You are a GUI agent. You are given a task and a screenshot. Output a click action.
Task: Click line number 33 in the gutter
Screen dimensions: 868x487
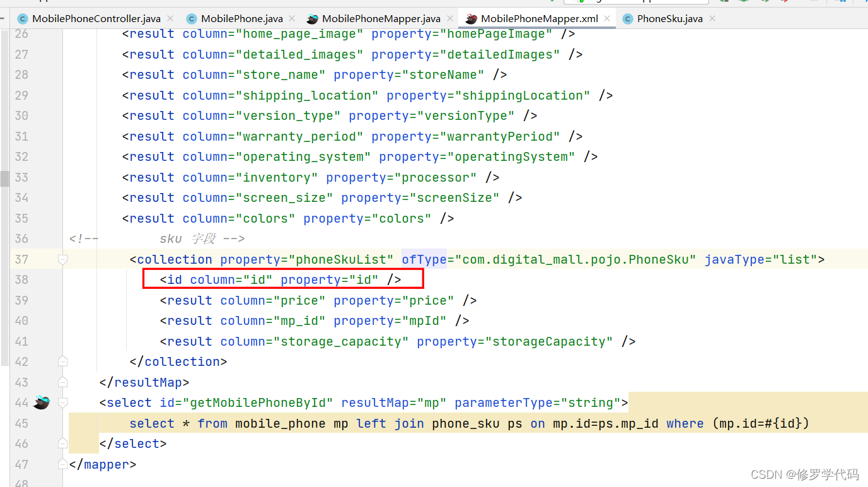(x=21, y=177)
